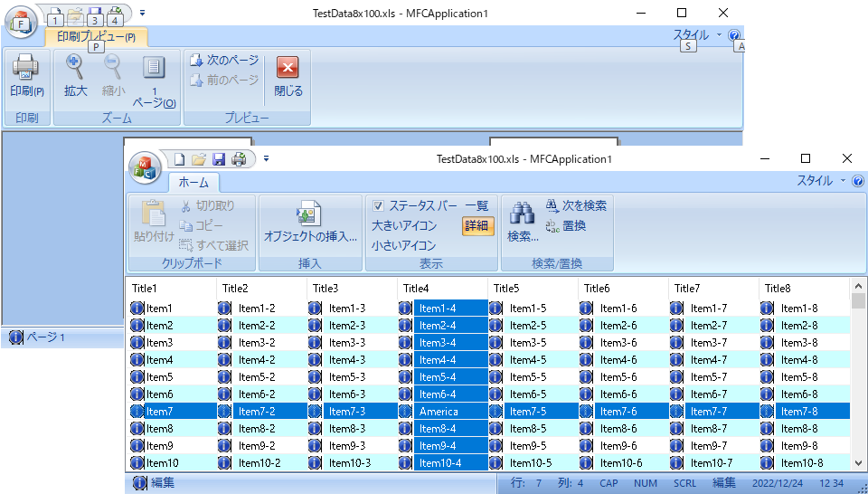Click the 2022/12/24 date in status bar
Screen dimensions: 868x494
coord(777,483)
